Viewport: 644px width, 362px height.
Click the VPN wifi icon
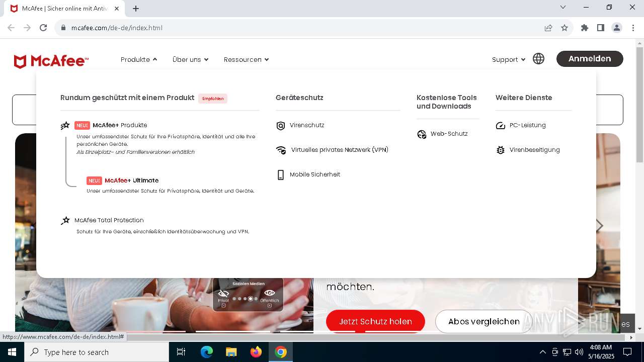[x=281, y=150]
